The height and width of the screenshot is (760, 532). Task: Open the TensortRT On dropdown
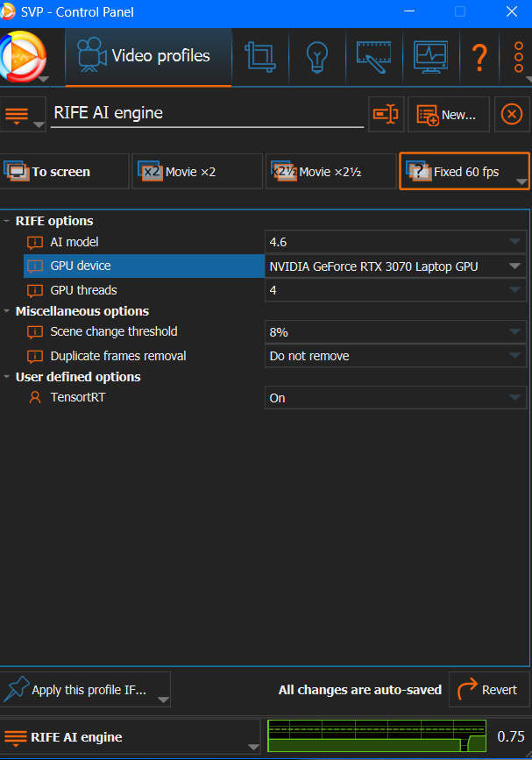click(x=395, y=398)
